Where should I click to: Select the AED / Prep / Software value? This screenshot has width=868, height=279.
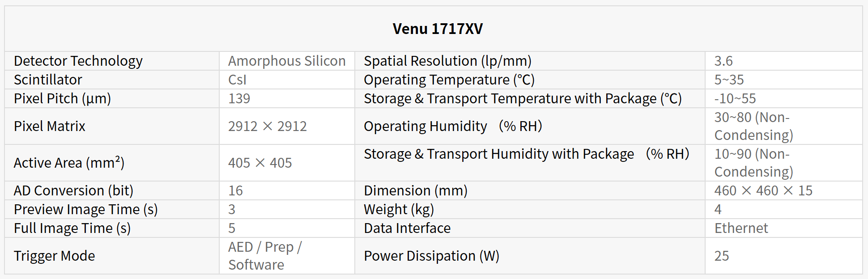click(265, 256)
